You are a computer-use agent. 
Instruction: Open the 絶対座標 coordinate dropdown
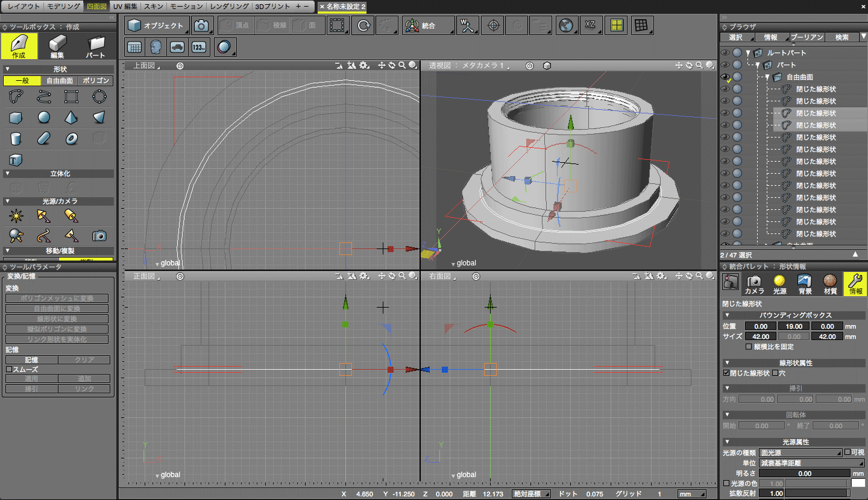pyautogui.click(x=531, y=494)
